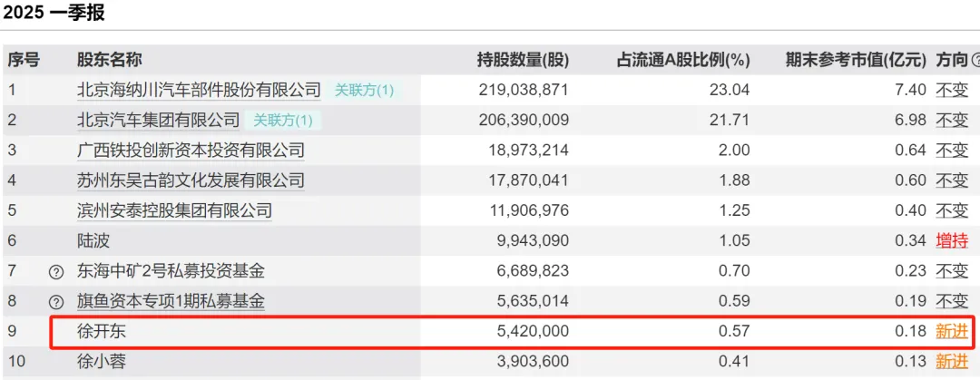Click the question mark icon beside 旗鱼资本专项1期私募基金
Image resolution: width=980 pixels, height=380 pixels.
pos(56,302)
